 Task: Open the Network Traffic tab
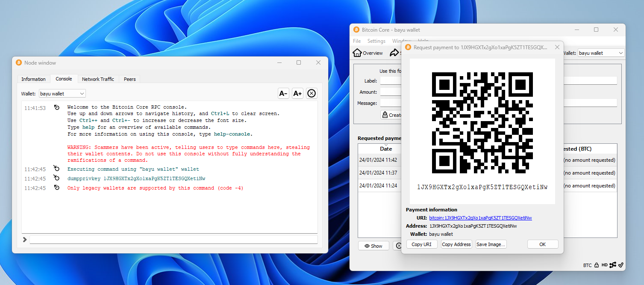tap(98, 79)
